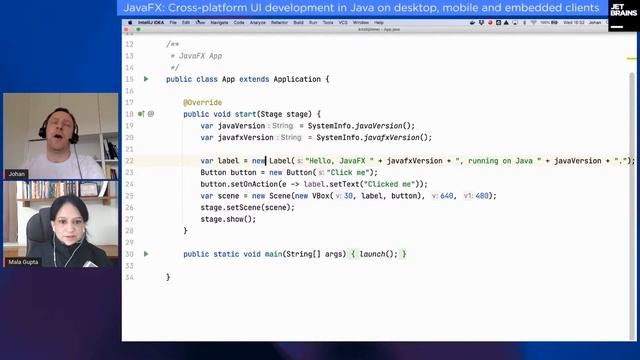
Task: Open the Apple menu
Action: [130, 23]
